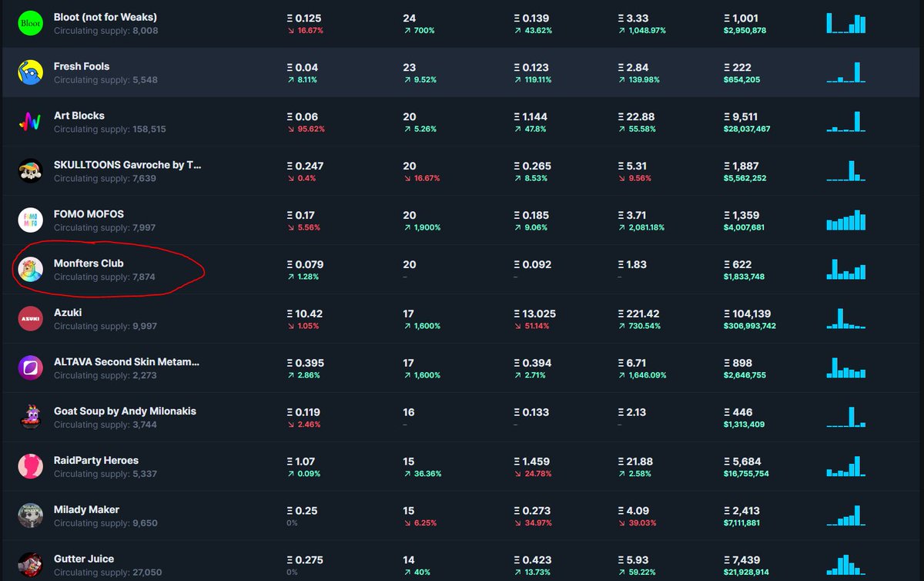Viewport: 924px width, 581px height.
Task: Select Goat Soup volume Ξ 2.13
Action: point(633,412)
